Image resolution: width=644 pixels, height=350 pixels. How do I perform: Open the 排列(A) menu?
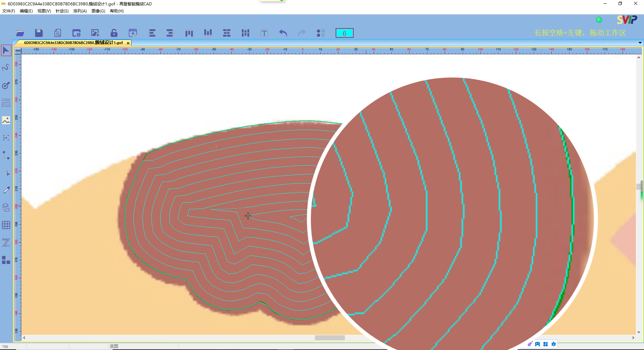[80, 11]
